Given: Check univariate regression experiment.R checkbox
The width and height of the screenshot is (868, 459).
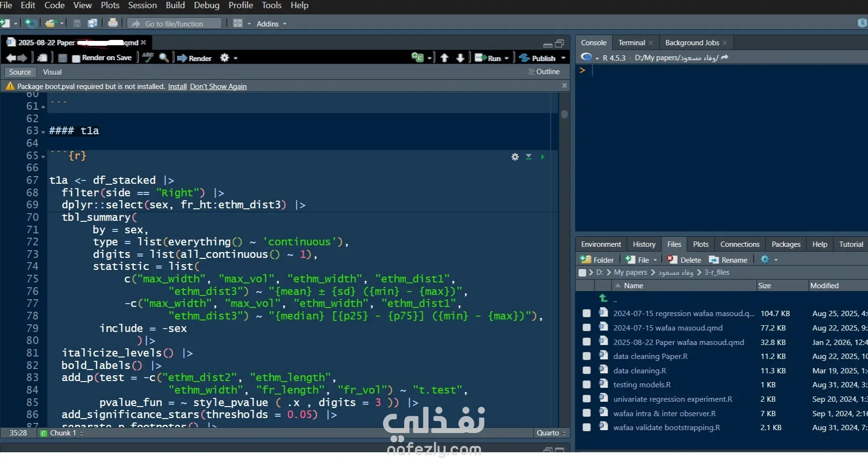Looking at the screenshot, I should click(587, 399).
